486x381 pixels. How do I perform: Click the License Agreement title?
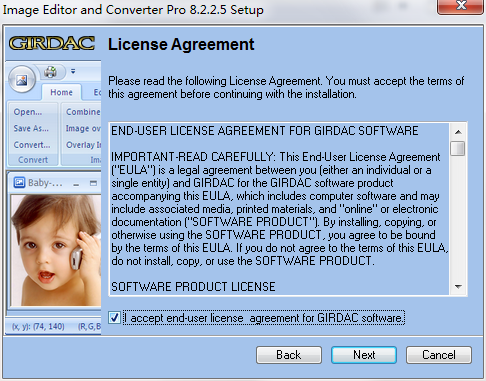(181, 44)
